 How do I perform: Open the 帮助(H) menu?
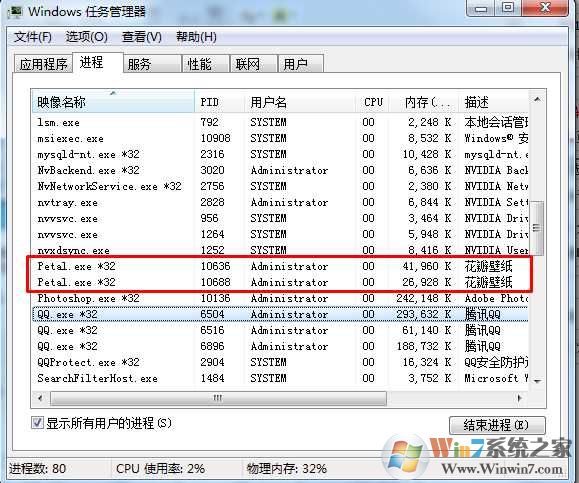point(196,37)
